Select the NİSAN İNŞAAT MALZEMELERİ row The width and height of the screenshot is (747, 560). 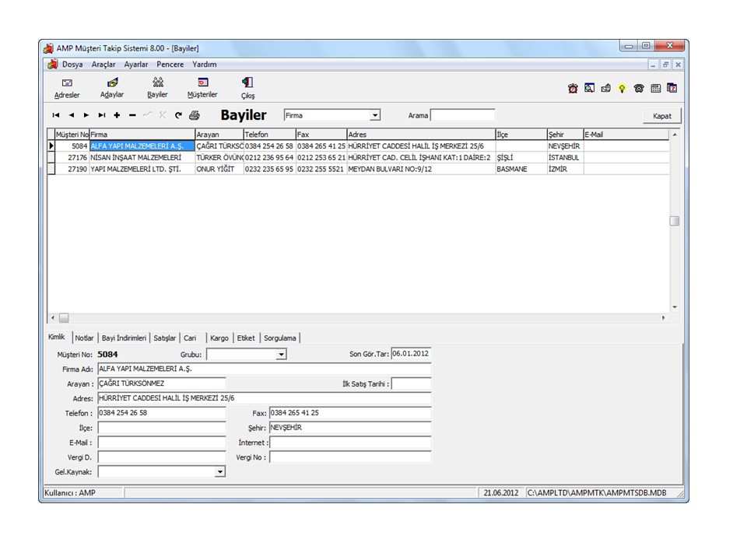(x=358, y=158)
